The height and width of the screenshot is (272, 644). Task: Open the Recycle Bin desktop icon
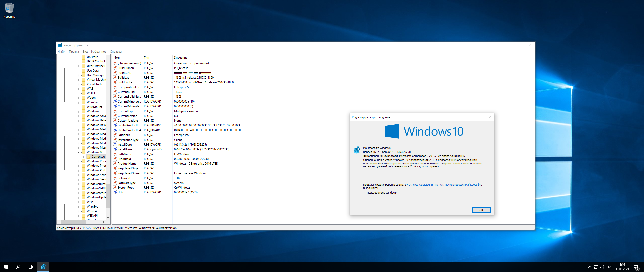(9, 10)
